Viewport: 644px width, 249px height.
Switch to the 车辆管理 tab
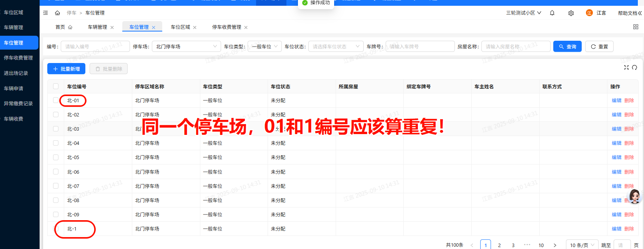coord(98,27)
